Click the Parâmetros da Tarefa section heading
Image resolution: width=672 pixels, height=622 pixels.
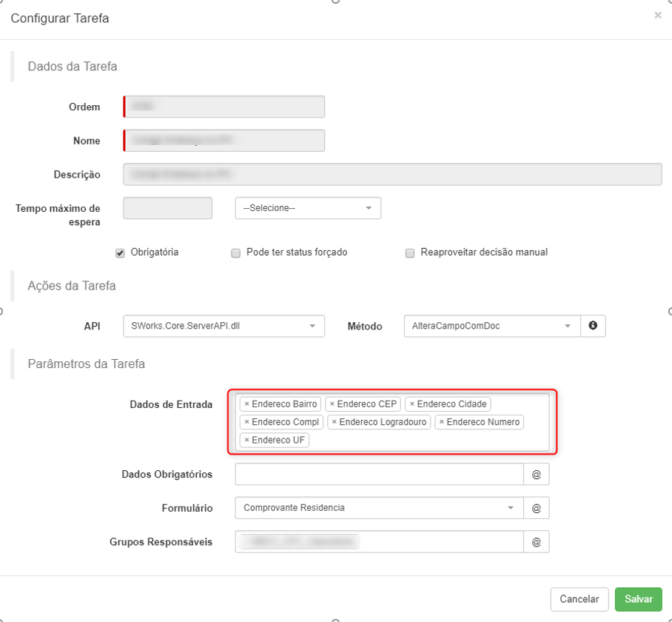pyautogui.click(x=86, y=364)
